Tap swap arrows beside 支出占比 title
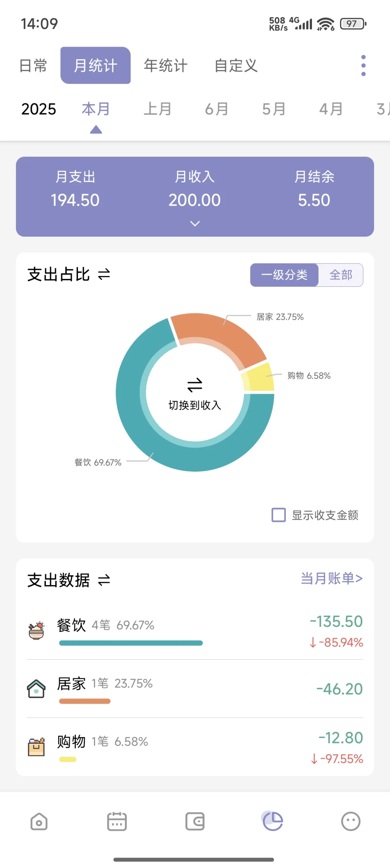The image size is (390, 868). [104, 275]
